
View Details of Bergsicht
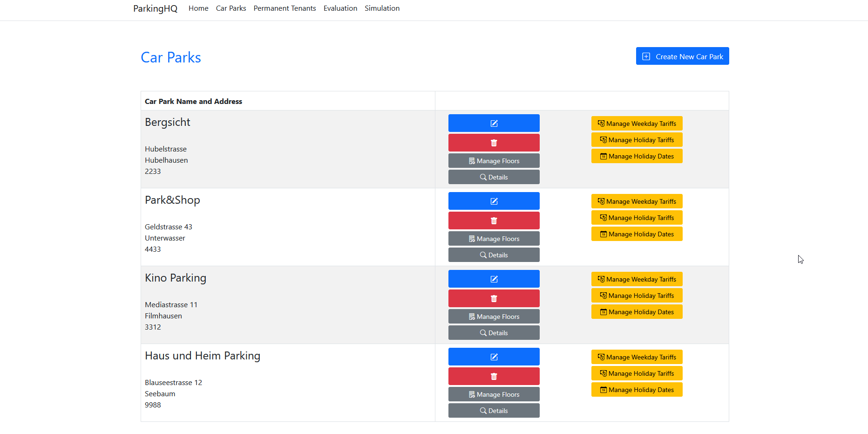click(x=494, y=177)
